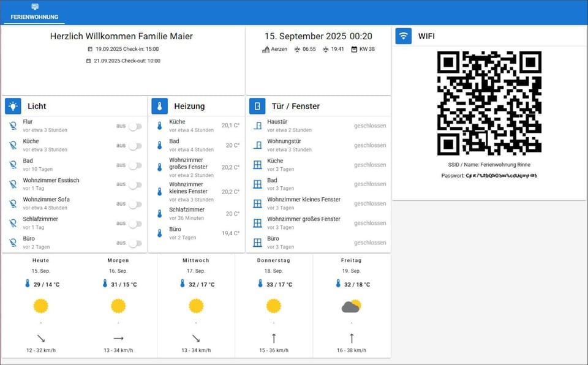588x365 pixels.
Task: Select the Freitag cloudy weather icon
Action: (352, 306)
